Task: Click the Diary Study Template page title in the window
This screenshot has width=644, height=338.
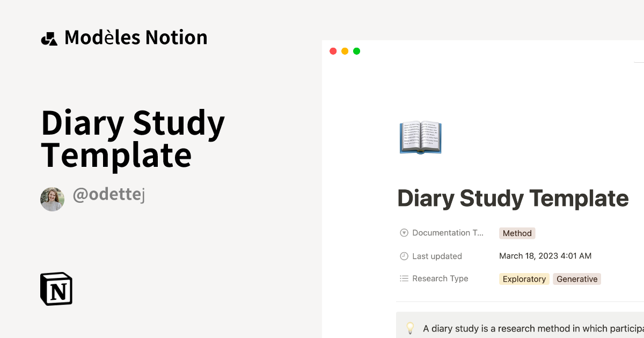Action: click(x=513, y=199)
